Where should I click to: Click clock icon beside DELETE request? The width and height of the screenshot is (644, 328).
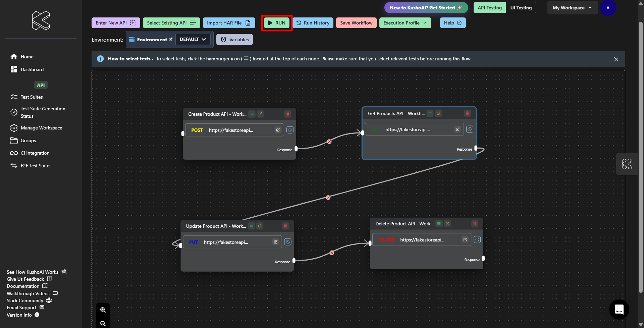coord(477,239)
